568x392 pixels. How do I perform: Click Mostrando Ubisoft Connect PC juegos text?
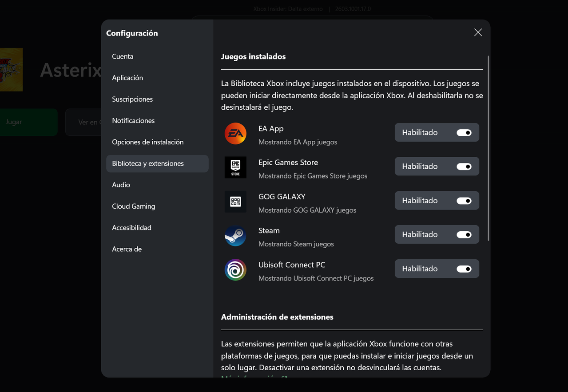click(316, 278)
